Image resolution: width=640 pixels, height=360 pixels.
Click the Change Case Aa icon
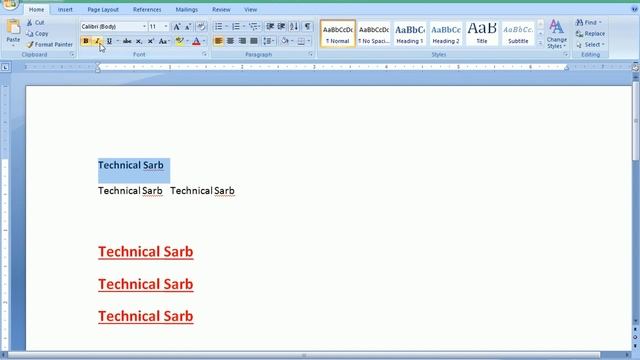(x=163, y=41)
